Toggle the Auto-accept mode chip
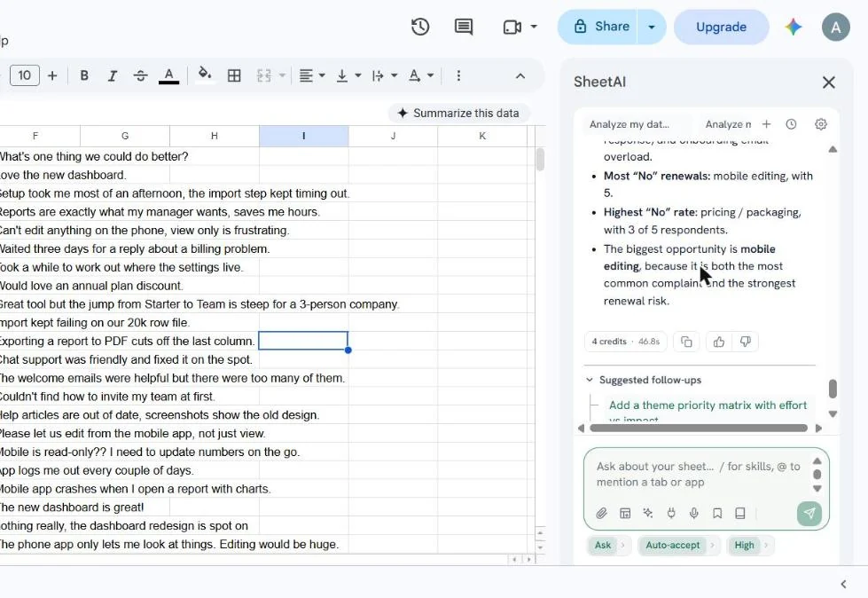 coord(673,545)
